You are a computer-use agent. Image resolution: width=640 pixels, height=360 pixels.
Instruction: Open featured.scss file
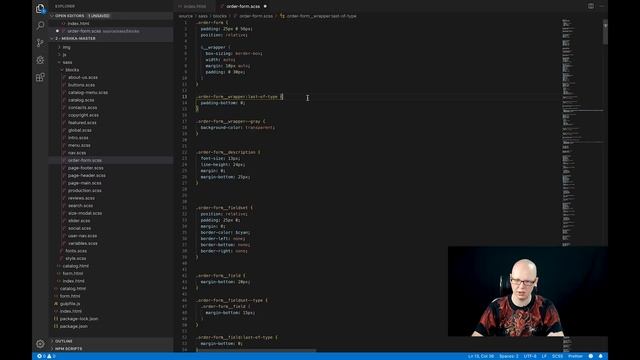click(x=82, y=123)
